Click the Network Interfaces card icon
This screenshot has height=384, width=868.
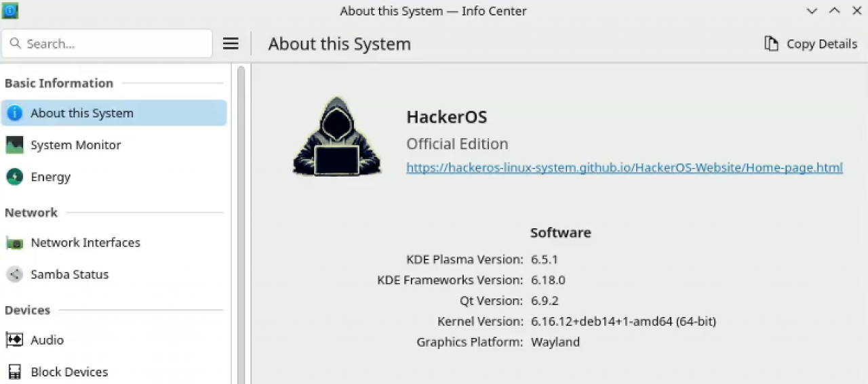point(14,242)
